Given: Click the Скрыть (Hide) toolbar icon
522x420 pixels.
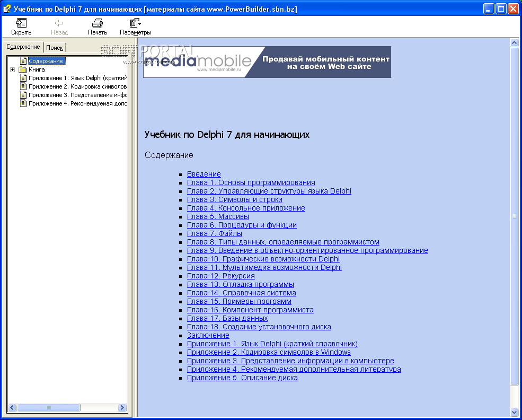Looking at the screenshot, I should 21,23.
